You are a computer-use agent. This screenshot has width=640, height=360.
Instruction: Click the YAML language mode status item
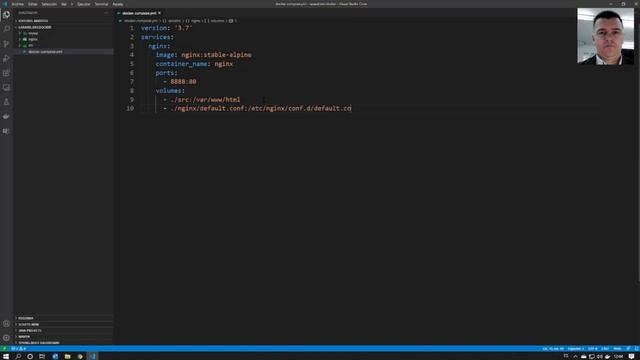coord(618,349)
